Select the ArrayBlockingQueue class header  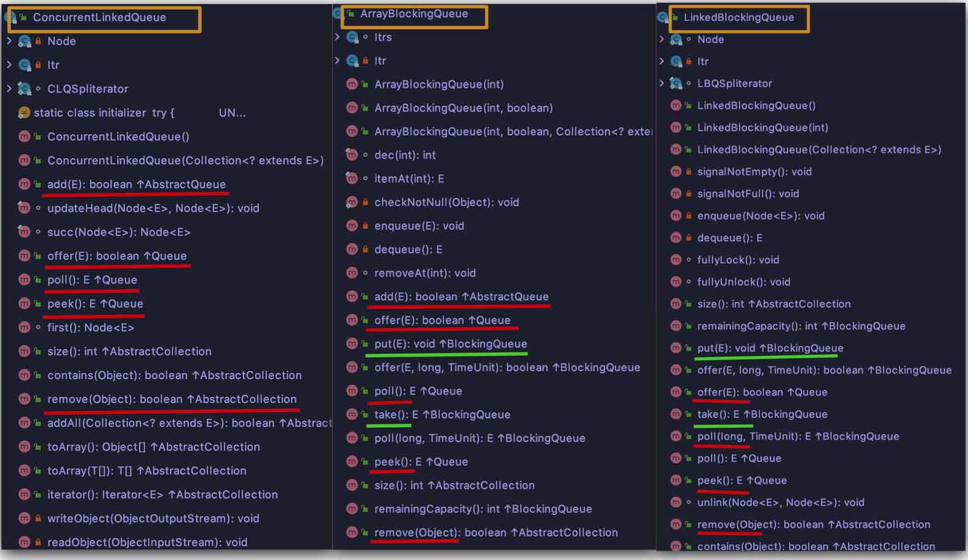pyautogui.click(x=414, y=14)
